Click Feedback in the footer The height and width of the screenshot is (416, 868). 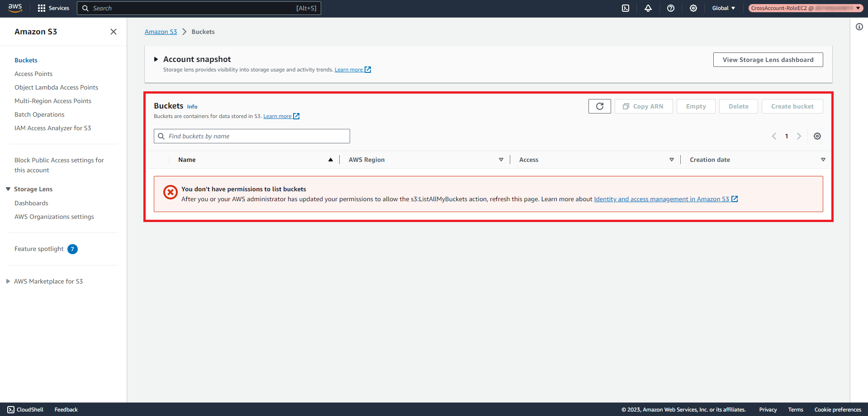[66, 410]
